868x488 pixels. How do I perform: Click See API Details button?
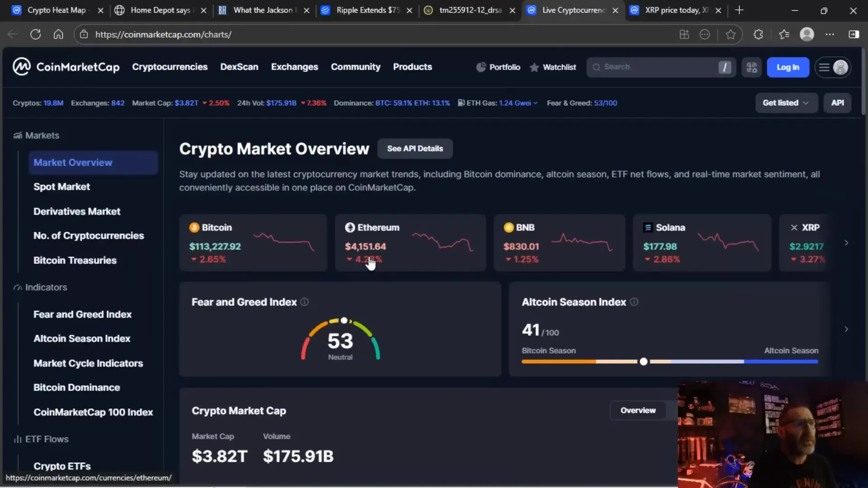pyautogui.click(x=415, y=149)
